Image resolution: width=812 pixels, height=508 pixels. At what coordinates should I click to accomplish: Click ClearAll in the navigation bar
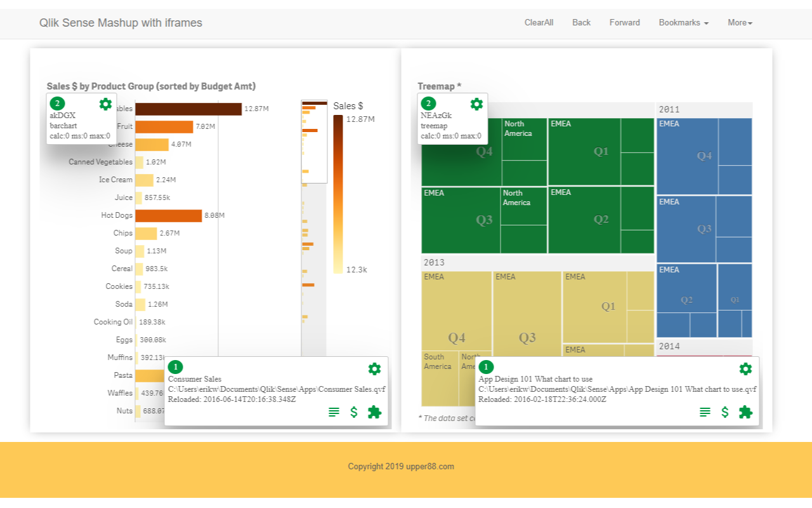pyautogui.click(x=539, y=23)
